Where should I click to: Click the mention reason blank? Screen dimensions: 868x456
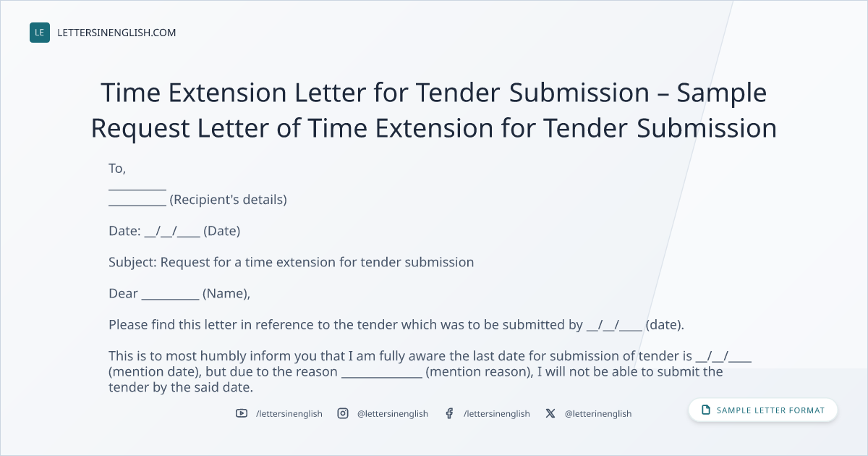pos(381,373)
